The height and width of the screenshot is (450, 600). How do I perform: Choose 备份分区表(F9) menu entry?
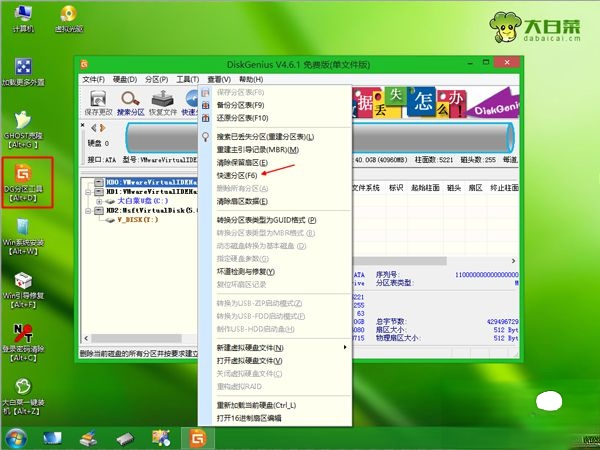pyautogui.click(x=275, y=105)
